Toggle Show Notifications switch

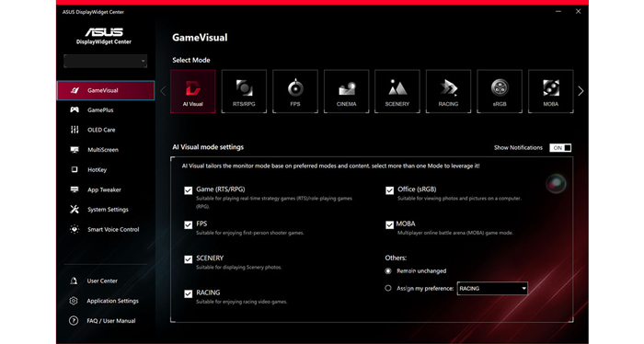(560, 148)
